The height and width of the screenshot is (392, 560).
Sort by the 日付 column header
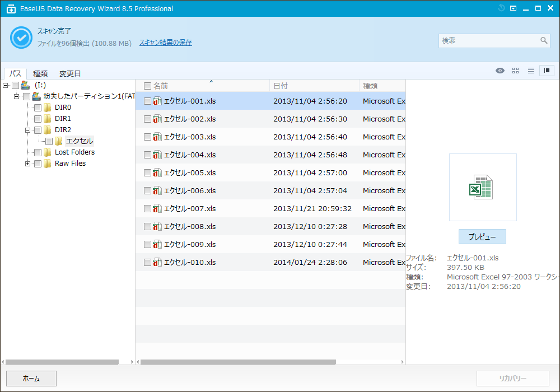point(314,86)
